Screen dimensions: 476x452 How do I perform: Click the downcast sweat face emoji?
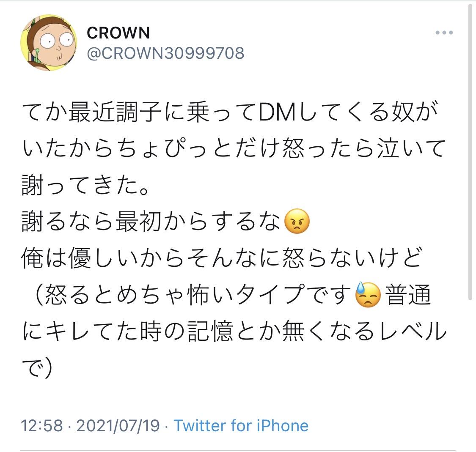click(368, 295)
